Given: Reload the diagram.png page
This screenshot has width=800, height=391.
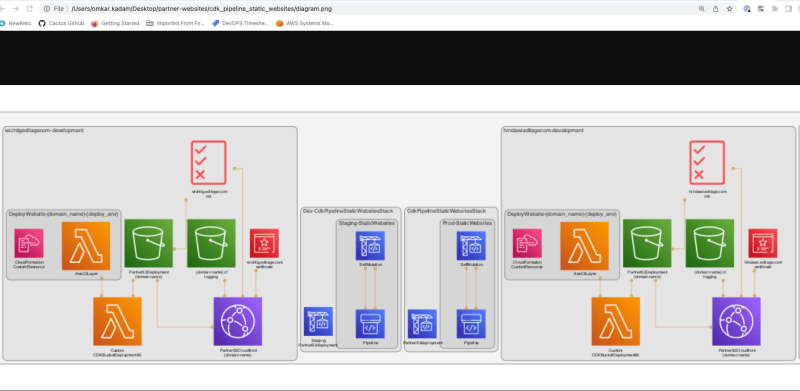Looking at the screenshot, I should click(x=30, y=9).
